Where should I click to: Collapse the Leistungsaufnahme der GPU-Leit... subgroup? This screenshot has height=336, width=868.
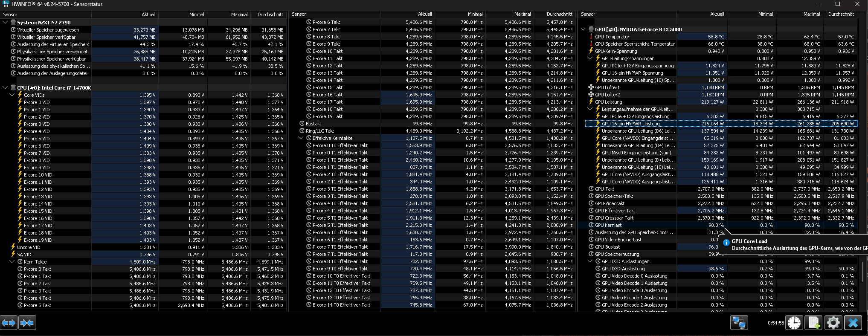pyautogui.click(x=590, y=109)
